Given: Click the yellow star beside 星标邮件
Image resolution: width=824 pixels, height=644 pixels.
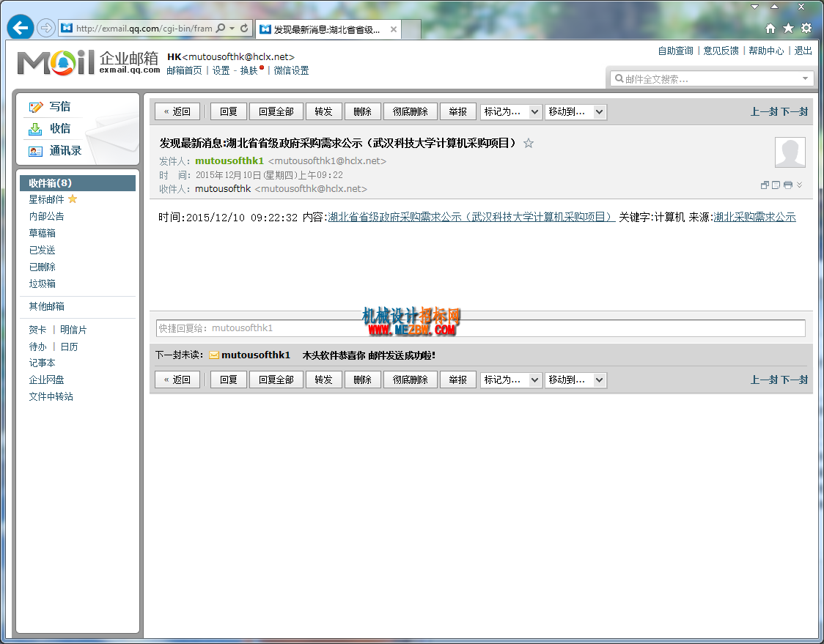Looking at the screenshot, I should pos(73,199).
